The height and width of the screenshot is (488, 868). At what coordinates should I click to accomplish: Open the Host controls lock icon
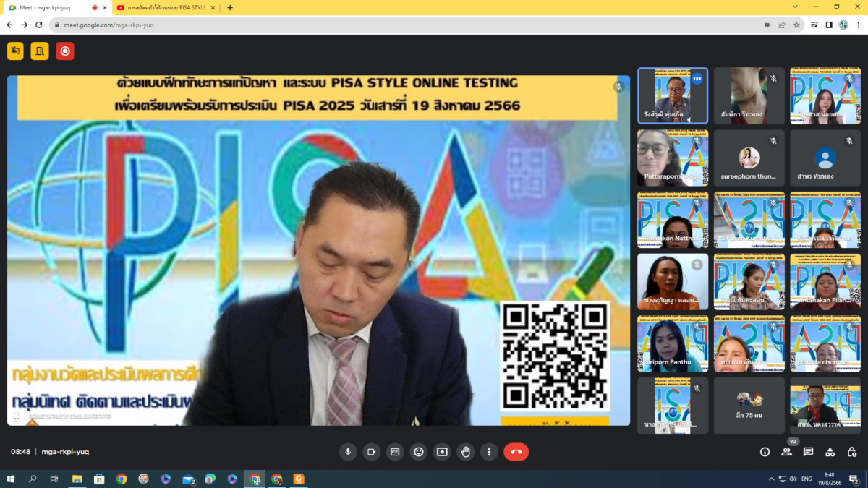tap(852, 452)
